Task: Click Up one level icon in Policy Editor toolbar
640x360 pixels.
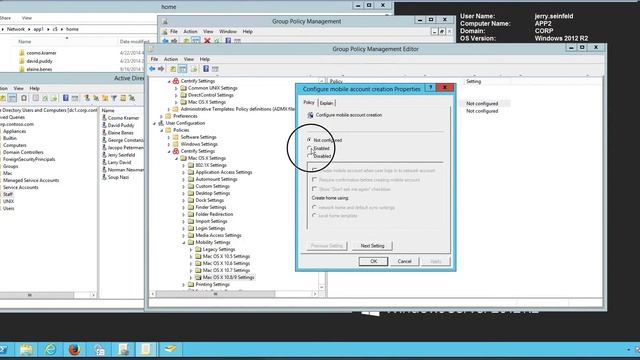Action: (173, 69)
